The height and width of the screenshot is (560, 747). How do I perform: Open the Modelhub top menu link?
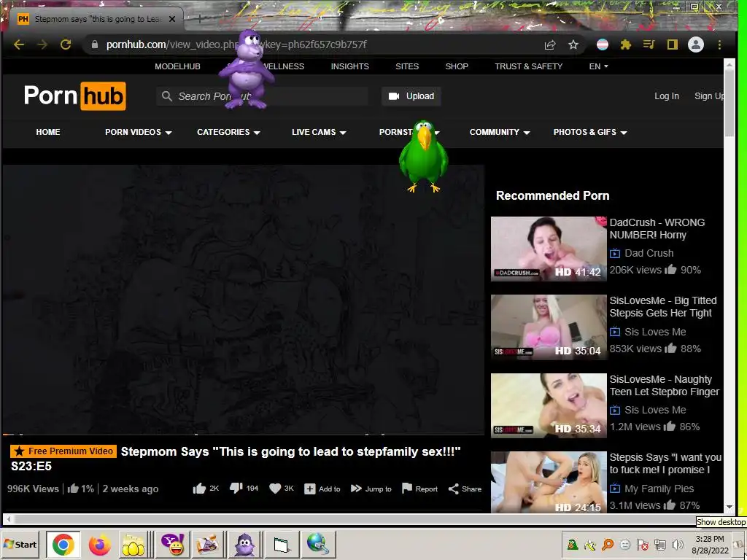pyautogui.click(x=177, y=66)
